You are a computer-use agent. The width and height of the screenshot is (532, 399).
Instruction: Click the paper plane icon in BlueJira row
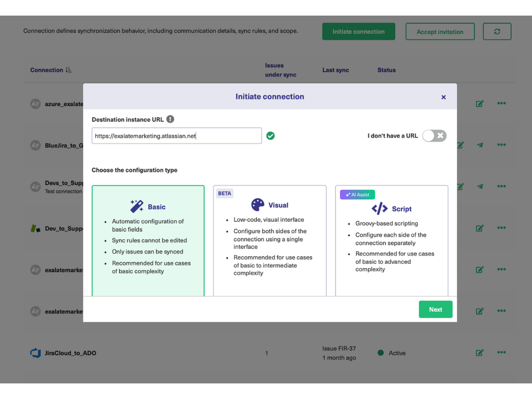coord(480,145)
